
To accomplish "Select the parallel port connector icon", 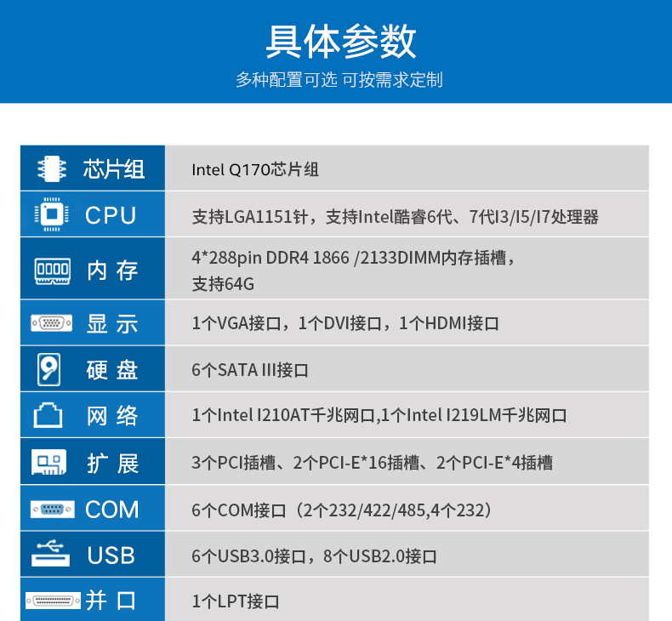I will (53, 601).
